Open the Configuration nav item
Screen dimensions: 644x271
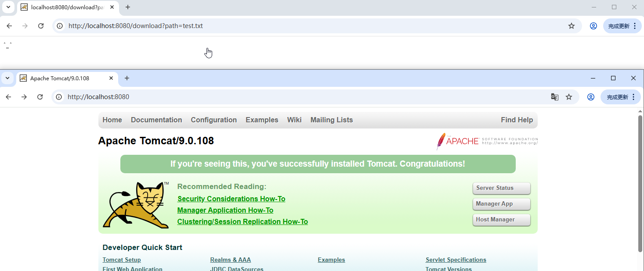pos(214,120)
